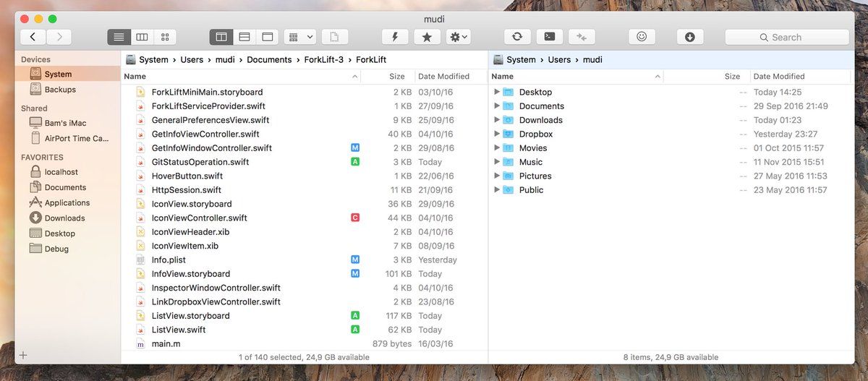Go back with the left arrow button
Viewport: 868px width, 381px height.
click(x=33, y=37)
